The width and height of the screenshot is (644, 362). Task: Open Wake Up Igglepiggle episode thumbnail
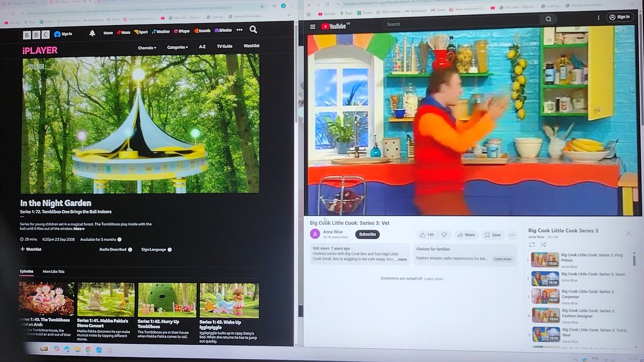click(x=229, y=301)
